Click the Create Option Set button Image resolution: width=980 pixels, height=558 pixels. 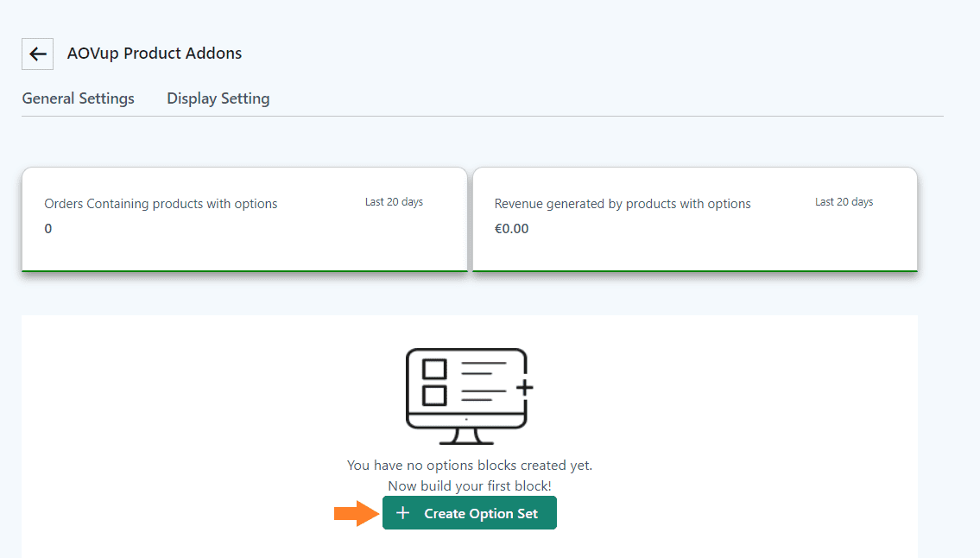point(470,513)
